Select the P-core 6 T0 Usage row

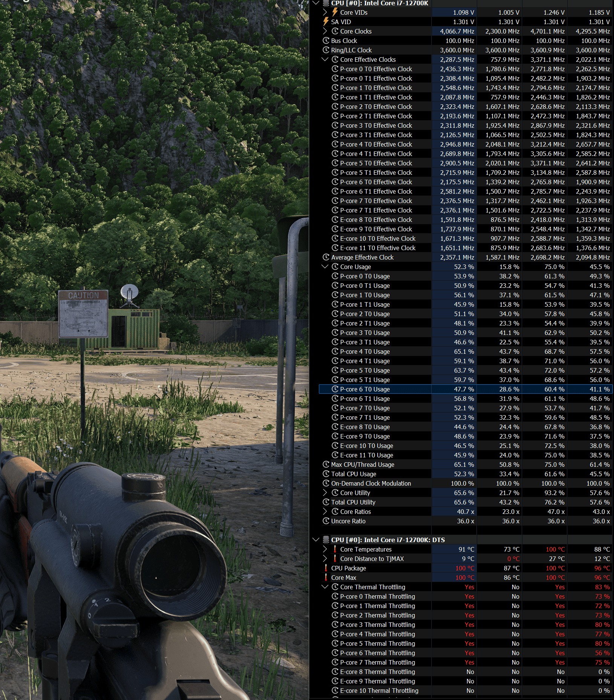tap(465, 389)
